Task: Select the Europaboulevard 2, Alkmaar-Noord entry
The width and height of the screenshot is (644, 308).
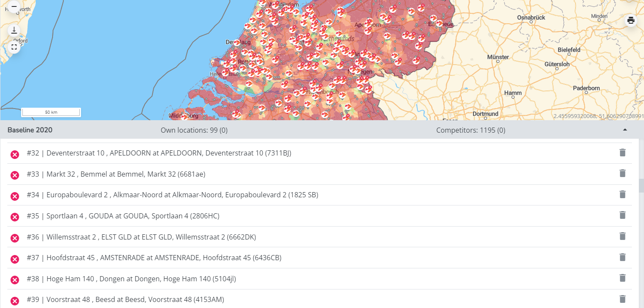Action: (172, 194)
